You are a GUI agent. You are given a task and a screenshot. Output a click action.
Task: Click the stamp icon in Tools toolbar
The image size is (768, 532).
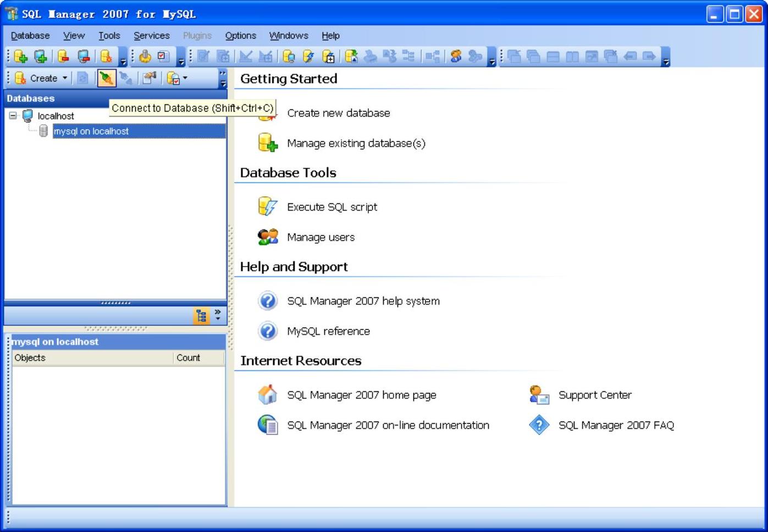point(145,56)
